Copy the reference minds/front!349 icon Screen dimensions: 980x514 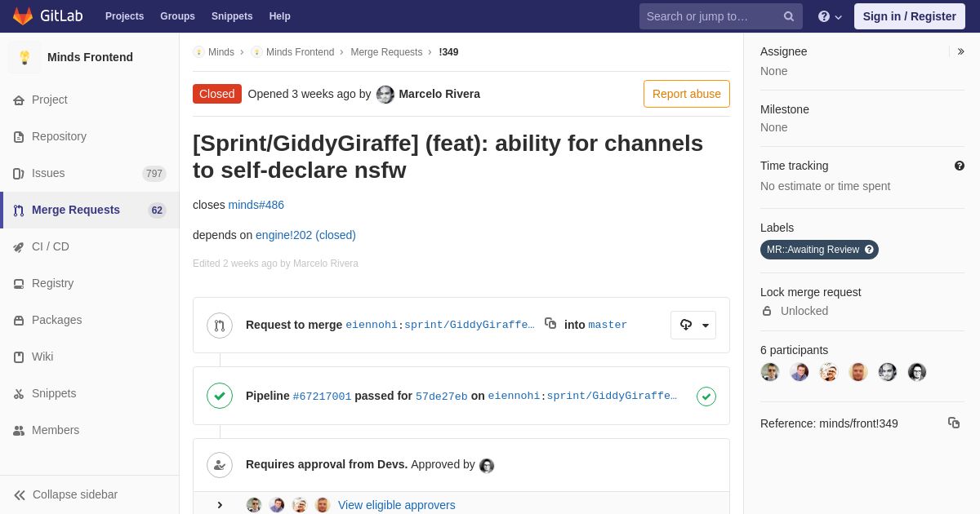pyautogui.click(x=954, y=423)
